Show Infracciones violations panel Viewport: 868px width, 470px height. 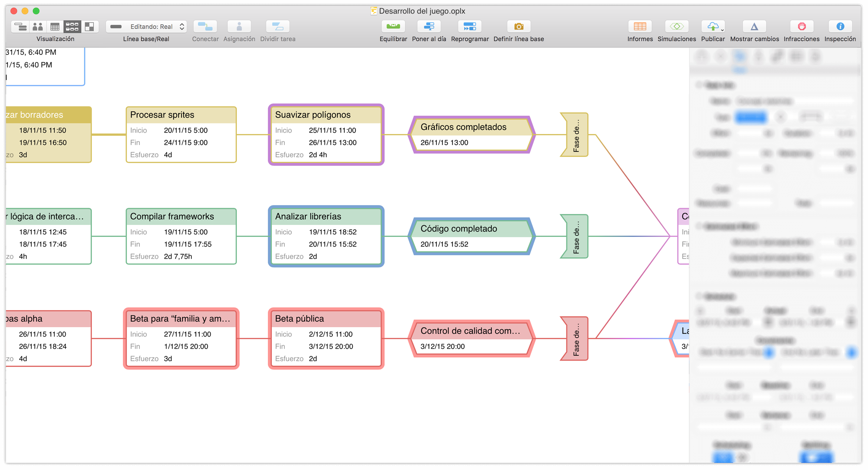[x=801, y=27]
